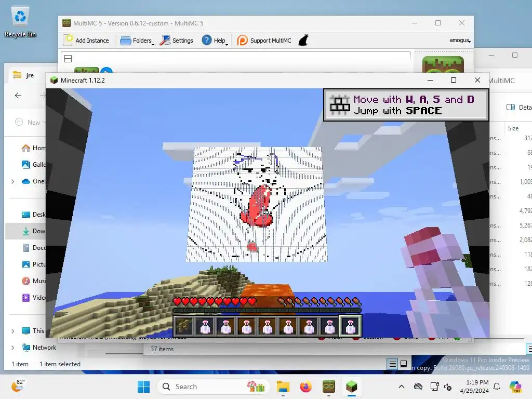Select the fourth hotbar slot potion
The height and width of the screenshot is (399, 532).
[x=247, y=326]
